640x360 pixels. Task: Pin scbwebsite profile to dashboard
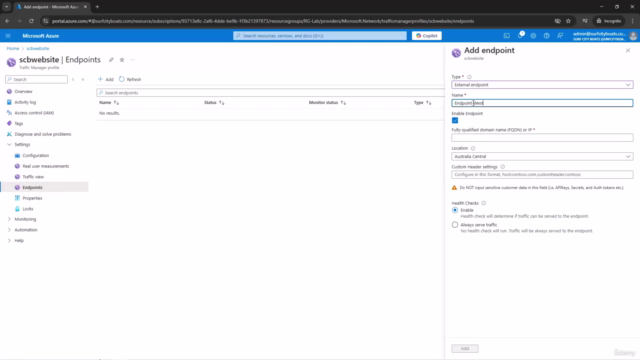[x=111, y=60]
